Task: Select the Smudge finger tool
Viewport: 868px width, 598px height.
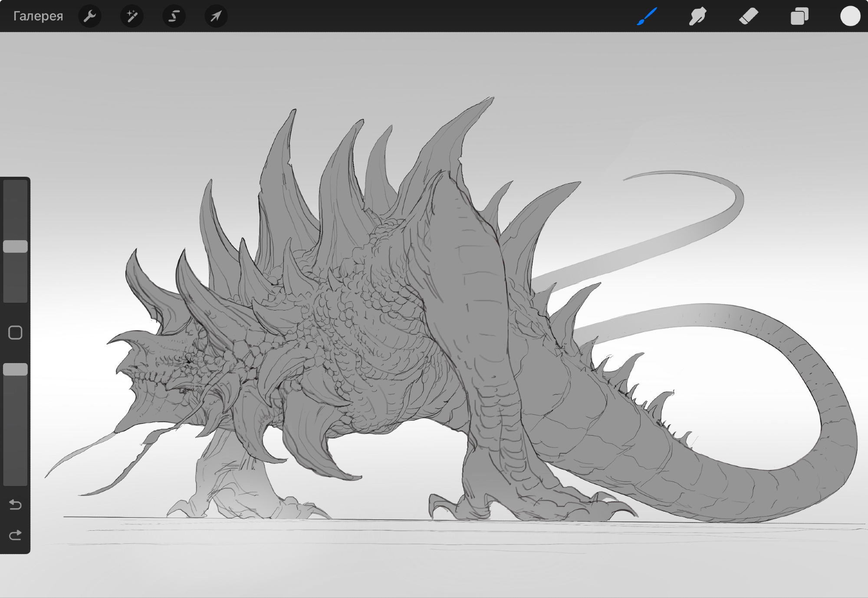Action: point(697,16)
